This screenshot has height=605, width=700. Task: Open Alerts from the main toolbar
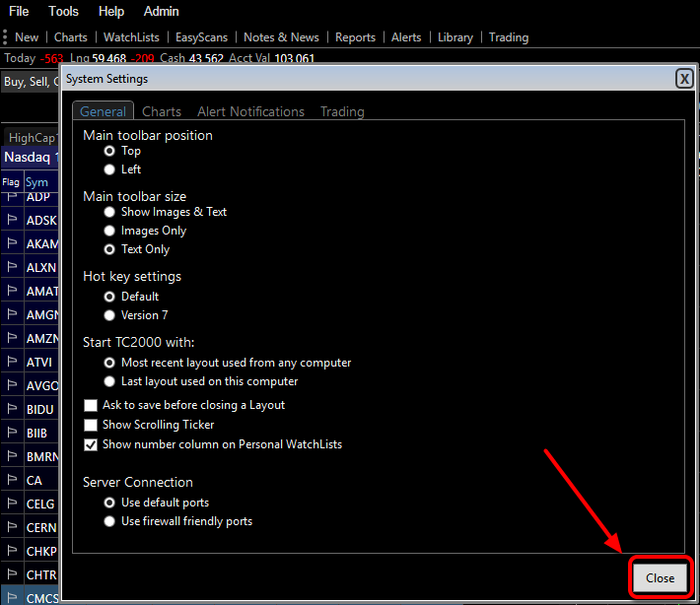(x=406, y=37)
